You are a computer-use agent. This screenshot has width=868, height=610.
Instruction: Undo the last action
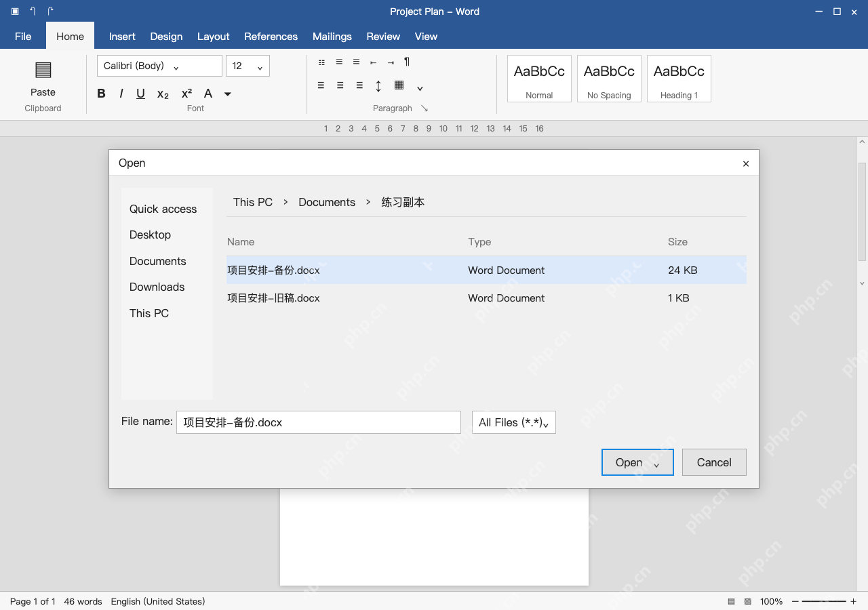[x=33, y=12]
